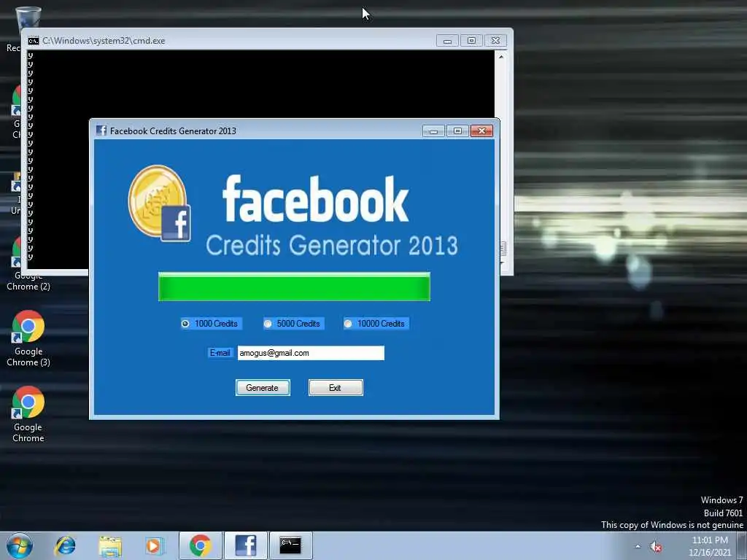Switch to cmd.exe taskbar button

pyautogui.click(x=290, y=545)
